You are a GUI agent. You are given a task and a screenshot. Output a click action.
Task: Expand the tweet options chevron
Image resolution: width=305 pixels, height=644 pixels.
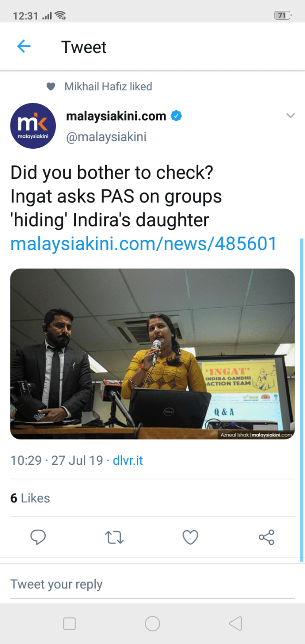click(x=290, y=115)
